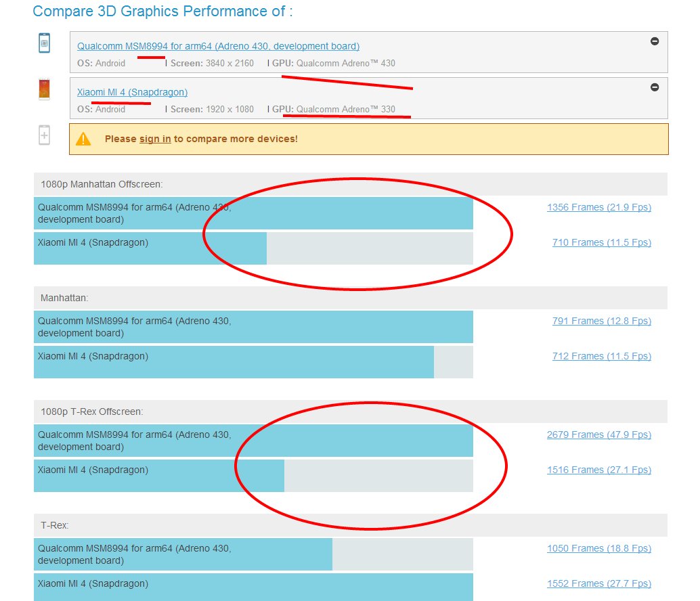Click the blue phone icon beside Qualcomm MSM8994

pos(44,44)
